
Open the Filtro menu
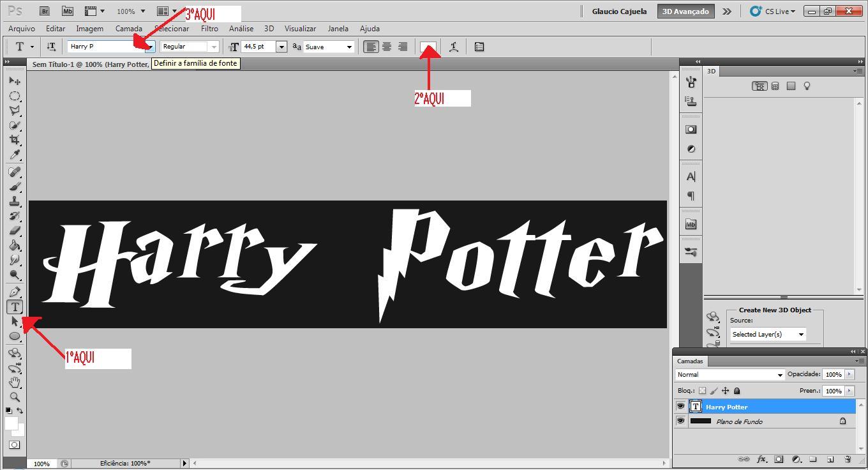click(209, 29)
